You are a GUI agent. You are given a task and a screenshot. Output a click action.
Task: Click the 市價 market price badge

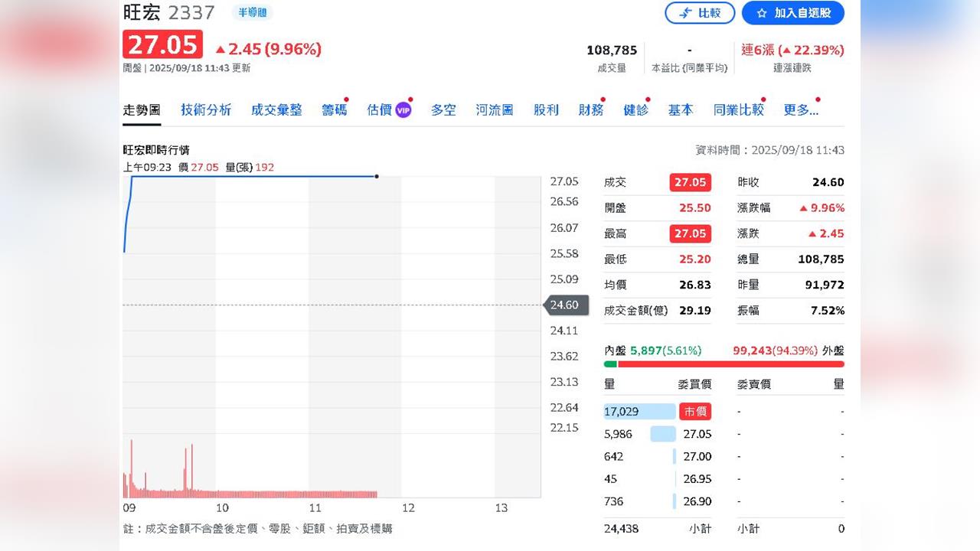(x=695, y=412)
